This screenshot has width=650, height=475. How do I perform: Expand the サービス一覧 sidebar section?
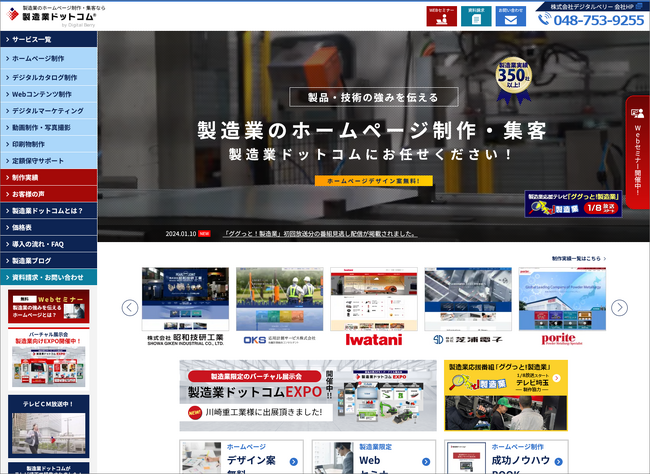[x=49, y=40]
